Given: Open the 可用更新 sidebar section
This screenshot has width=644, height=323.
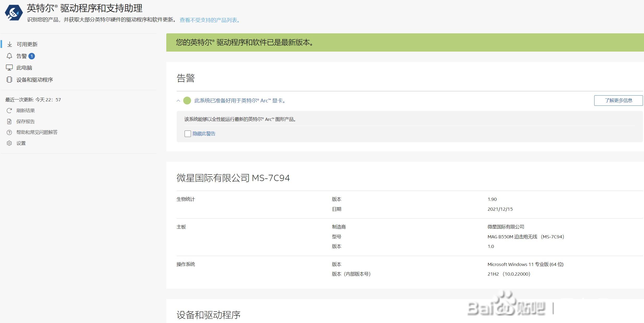Looking at the screenshot, I should click(x=27, y=44).
